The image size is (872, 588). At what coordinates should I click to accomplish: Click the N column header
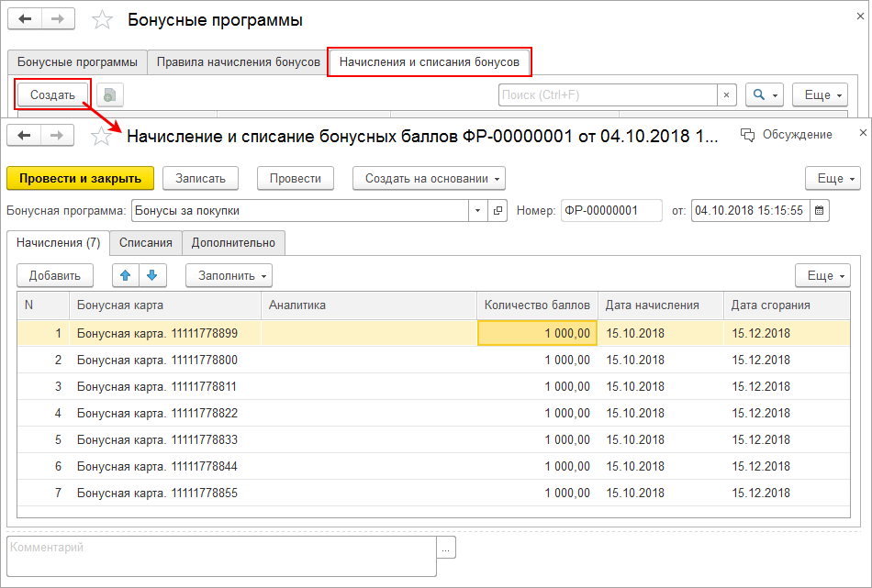43,305
